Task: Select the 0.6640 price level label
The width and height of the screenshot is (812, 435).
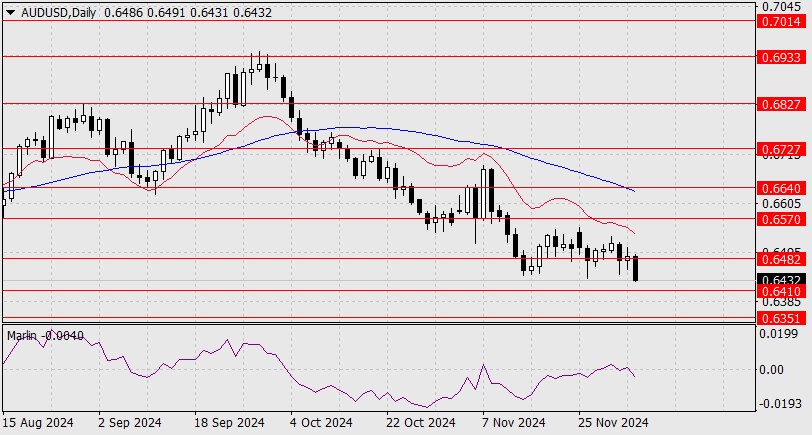Action: (781, 188)
